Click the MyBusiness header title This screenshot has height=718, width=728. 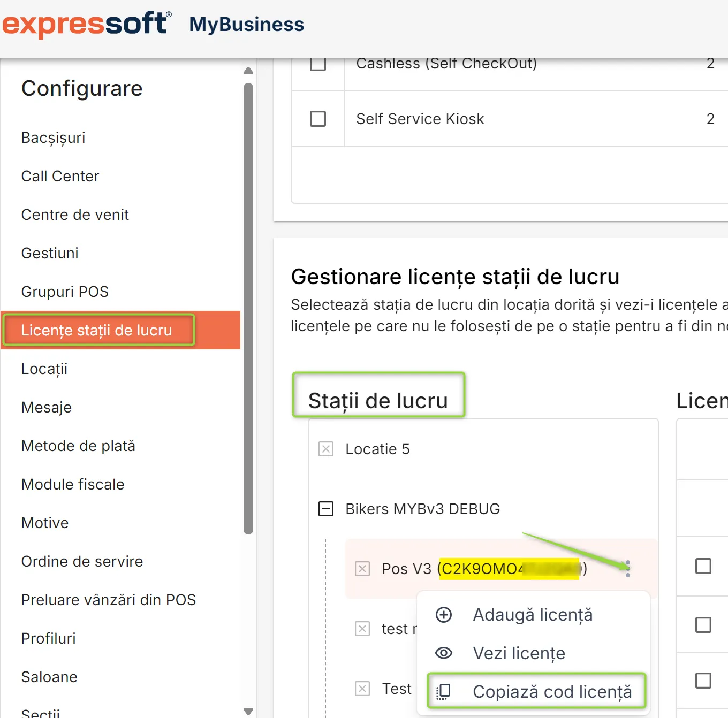pyautogui.click(x=247, y=24)
